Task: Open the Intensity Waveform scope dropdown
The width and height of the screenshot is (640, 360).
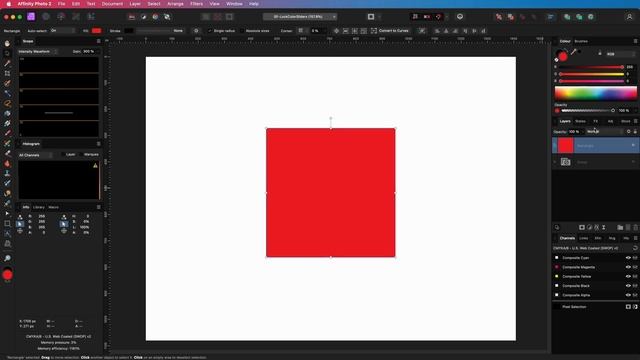Action: [38, 51]
